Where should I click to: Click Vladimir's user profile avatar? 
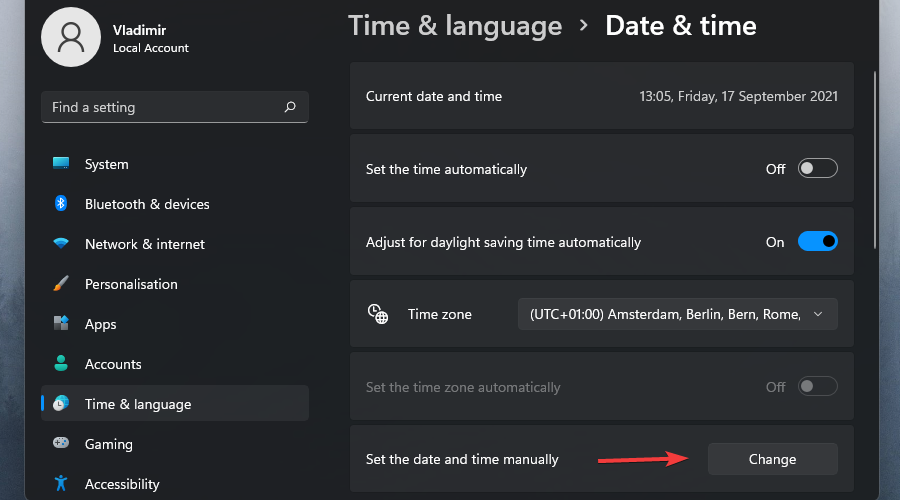71,38
